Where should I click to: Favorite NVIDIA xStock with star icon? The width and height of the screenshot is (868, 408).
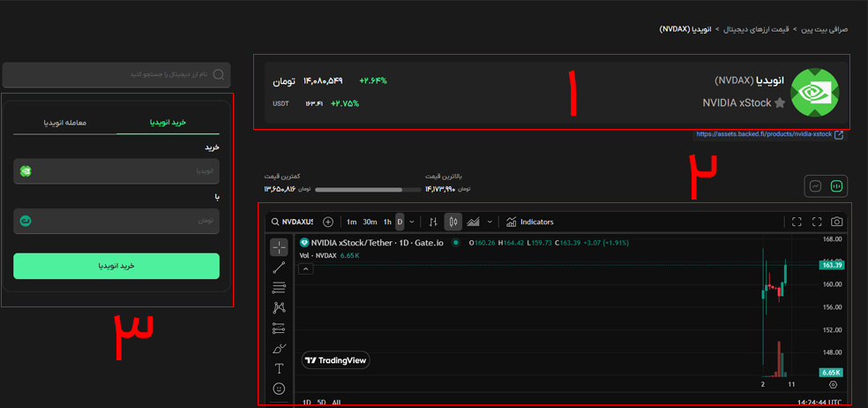click(780, 103)
